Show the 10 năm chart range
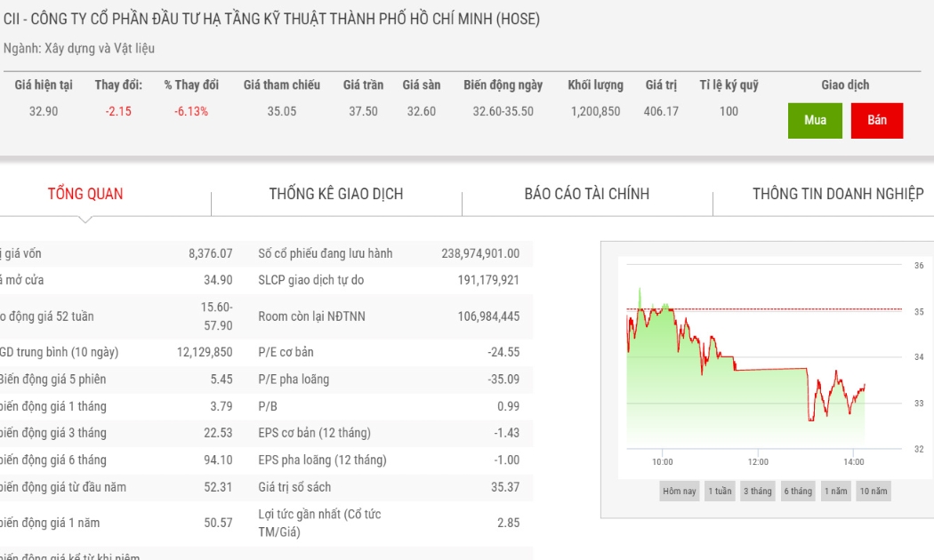Screen dimensions: 934x560 (x=874, y=491)
